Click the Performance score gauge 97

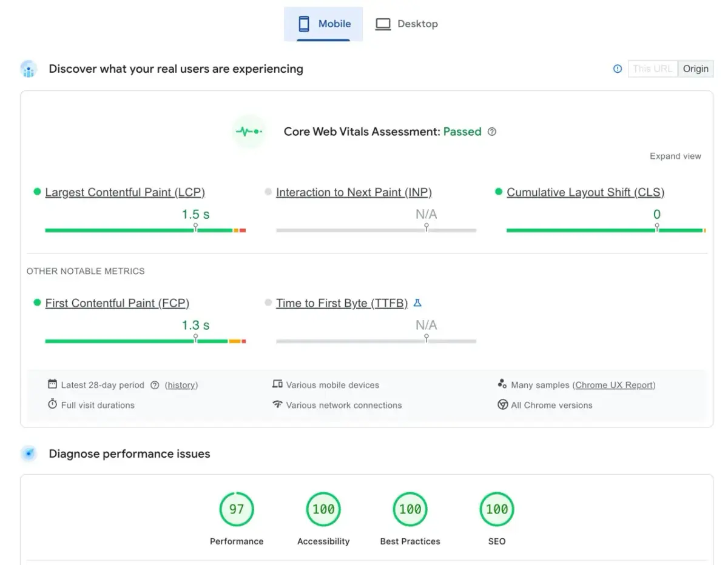click(x=237, y=509)
